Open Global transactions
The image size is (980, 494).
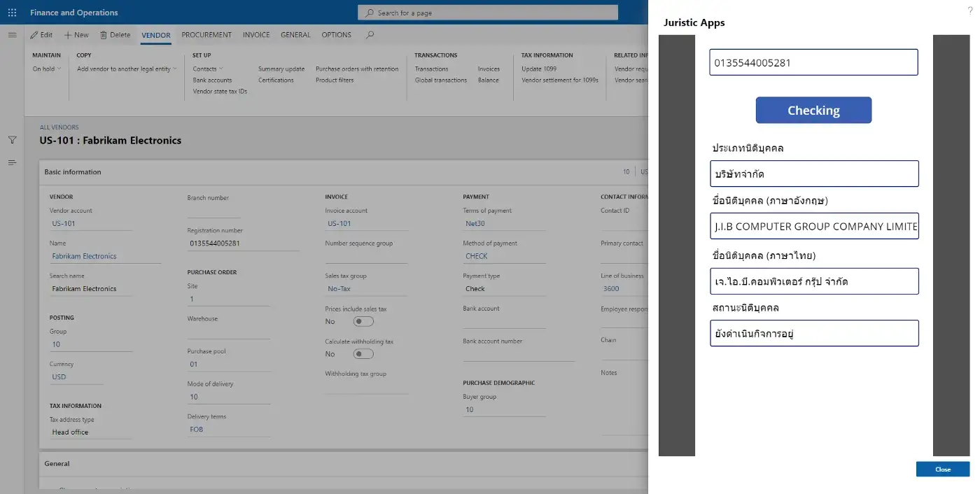(x=440, y=80)
